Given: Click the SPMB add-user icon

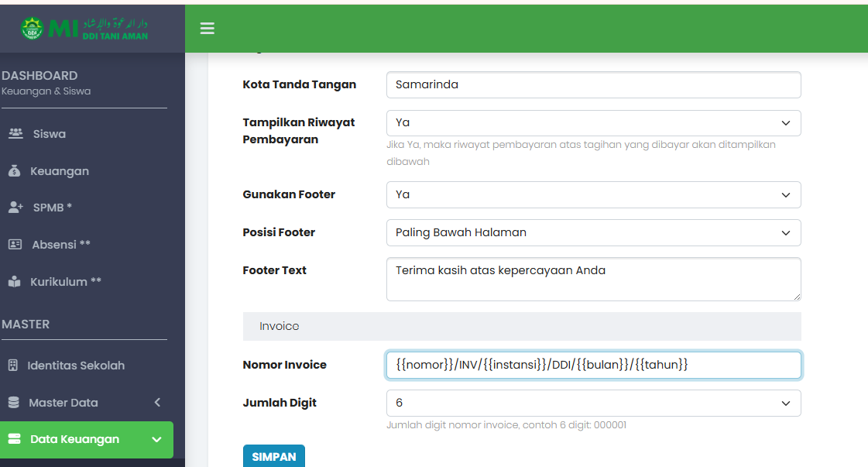Looking at the screenshot, I should (15, 208).
